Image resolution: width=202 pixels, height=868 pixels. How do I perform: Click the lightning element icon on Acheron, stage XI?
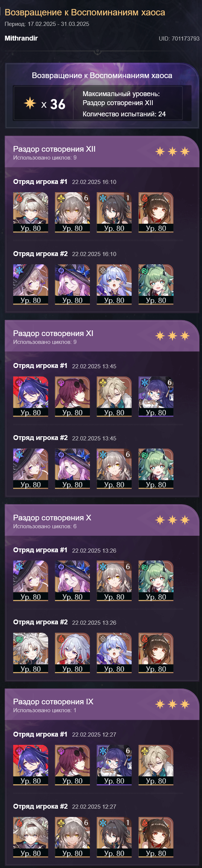click(x=18, y=383)
